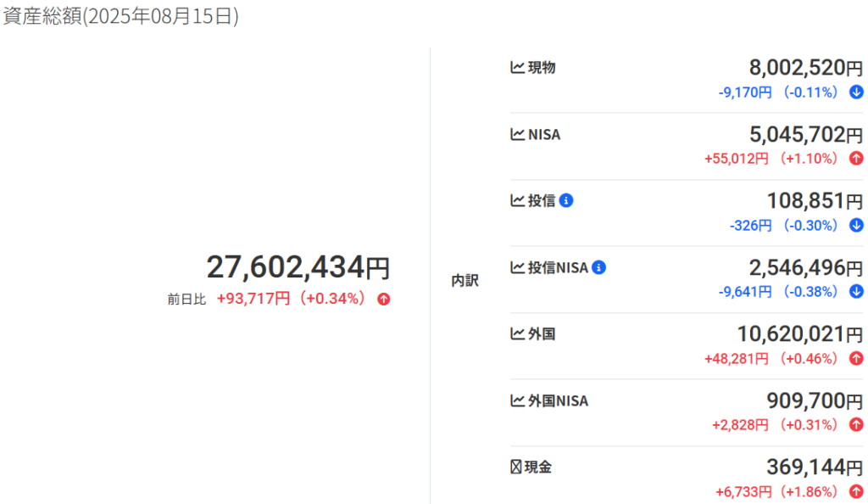Open the info icon next to 投信NISA

tap(598, 267)
